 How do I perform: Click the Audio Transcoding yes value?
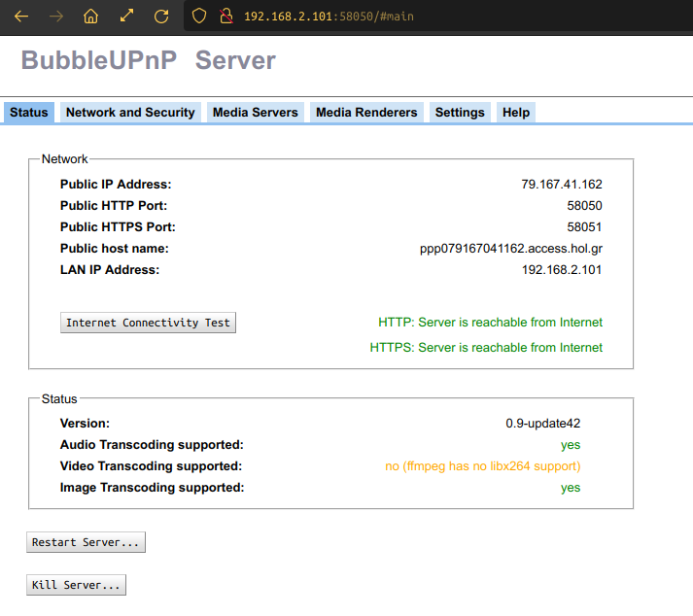point(571,445)
